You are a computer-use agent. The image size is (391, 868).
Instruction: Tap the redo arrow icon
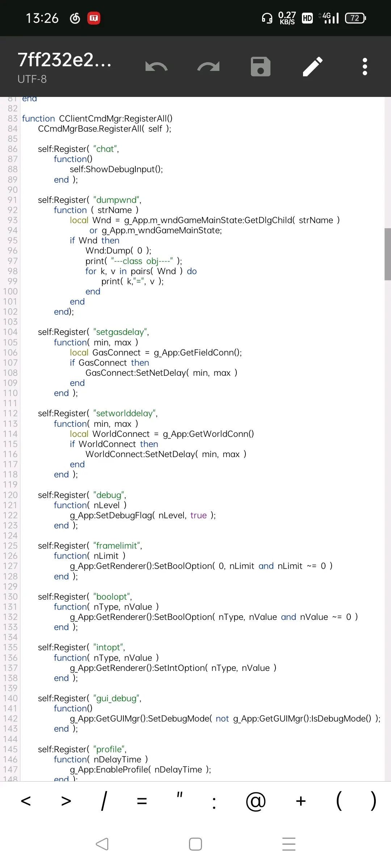click(x=208, y=67)
